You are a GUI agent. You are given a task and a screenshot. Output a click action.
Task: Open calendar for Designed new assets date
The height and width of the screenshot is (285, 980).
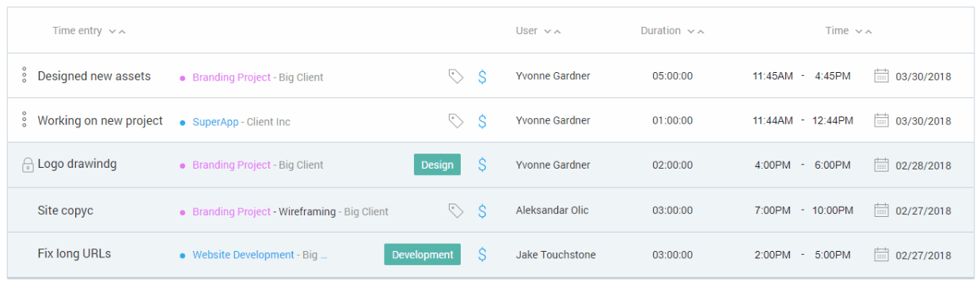[x=881, y=76]
